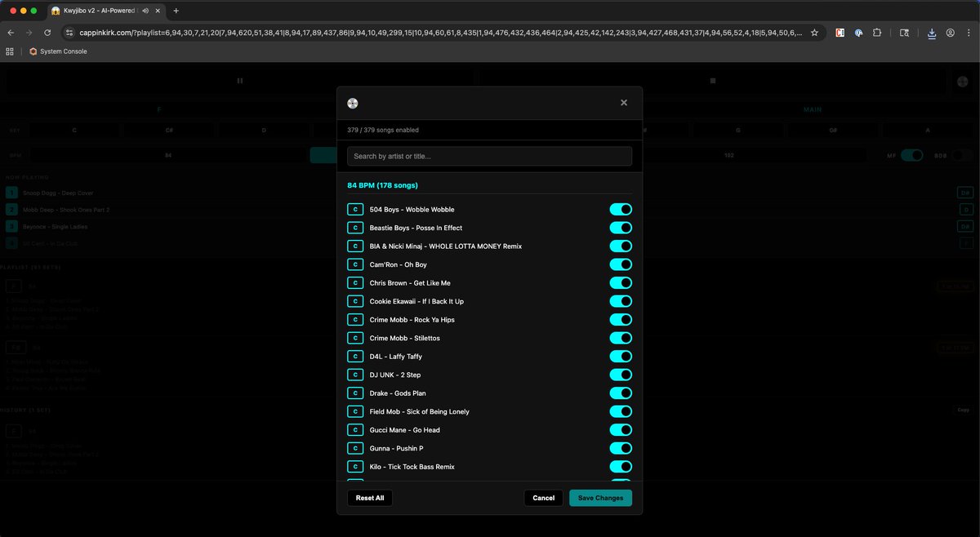Disable the DJ UNK - 2 Step toggle
Viewport: 980px width, 537px height.
[x=621, y=375]
